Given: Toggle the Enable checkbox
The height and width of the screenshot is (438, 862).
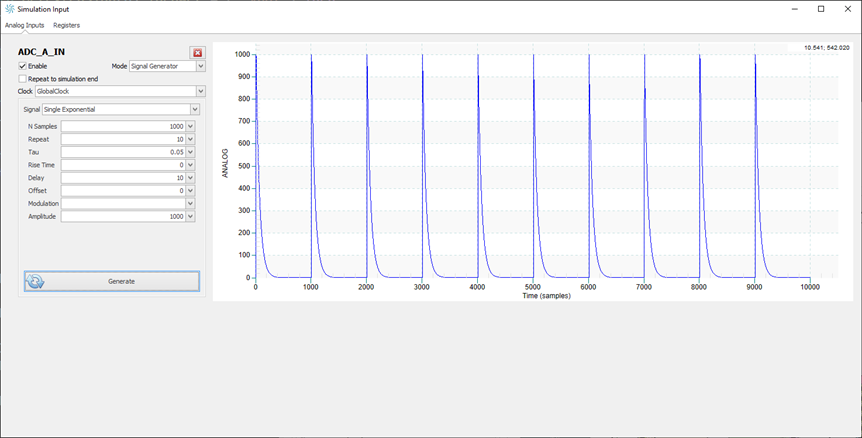Looking at the screenshot, I should coord(23,66).
